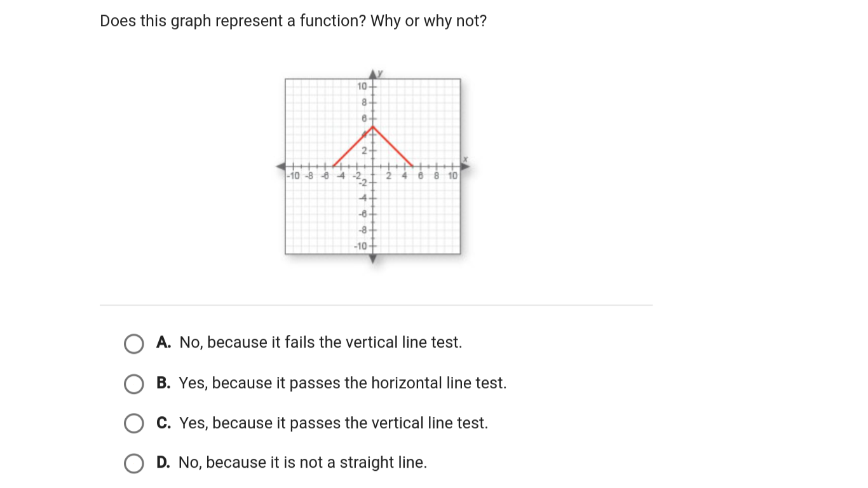Image resolution: width=868 pixels, height=488 pixels.
Task: Select radio button for option D
Action: pyautogui.click(x=133, y=464)
